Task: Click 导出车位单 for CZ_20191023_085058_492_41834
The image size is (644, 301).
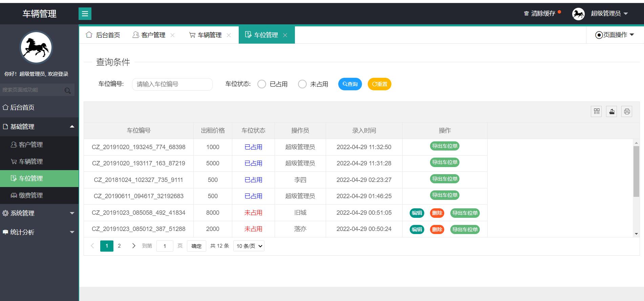Action: tap(465, 213)
